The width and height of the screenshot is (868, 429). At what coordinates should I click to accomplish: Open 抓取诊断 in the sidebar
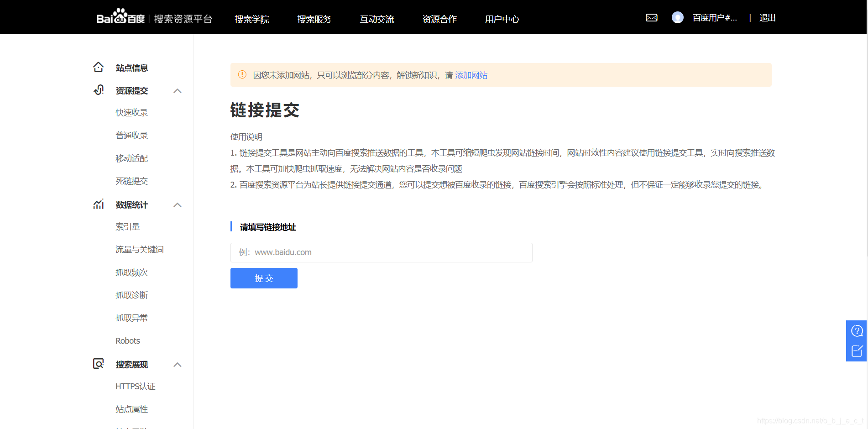point(132,295)
